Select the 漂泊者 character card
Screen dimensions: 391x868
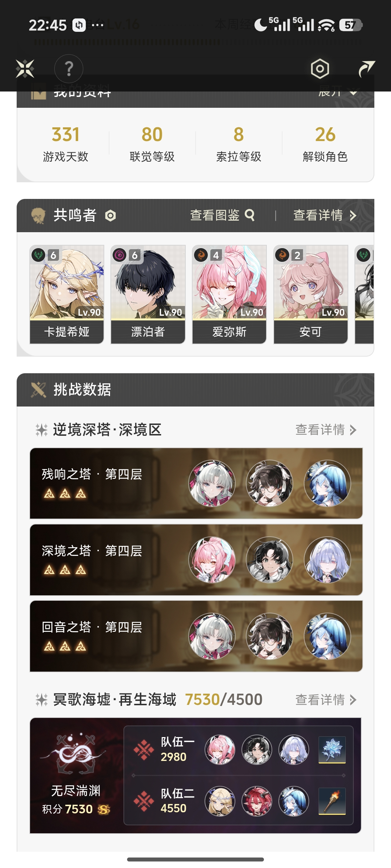pos(148,294)
